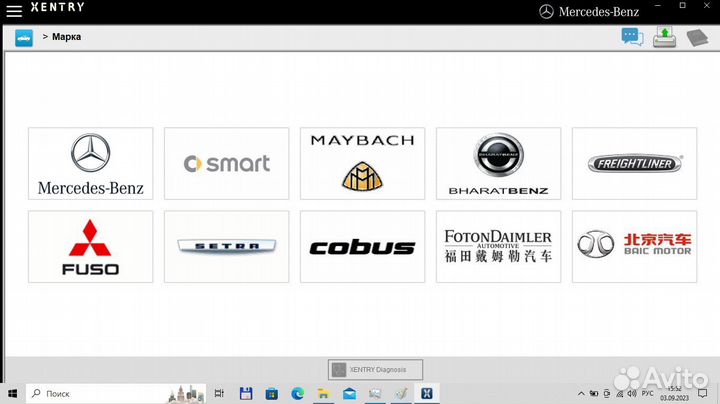This screenshot has height=404, width=720.
Task: Click the Марка breadcrumb label
Action: pos(66,37)
